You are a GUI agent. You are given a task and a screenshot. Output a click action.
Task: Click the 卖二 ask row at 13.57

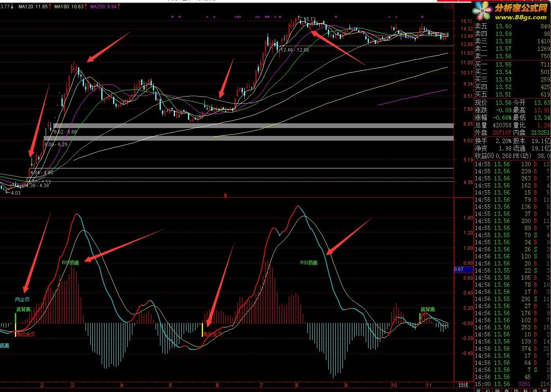tap(512, 49)
